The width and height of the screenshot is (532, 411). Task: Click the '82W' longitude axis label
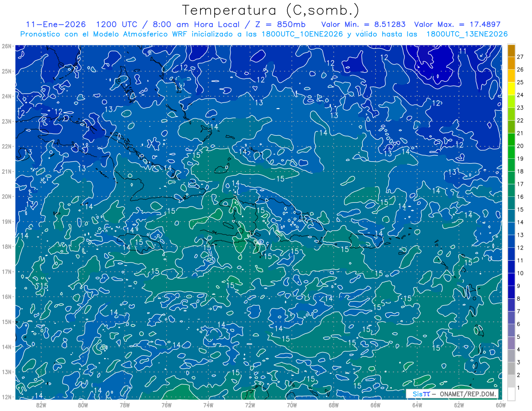pyautogui.click(x=41, y=405)
